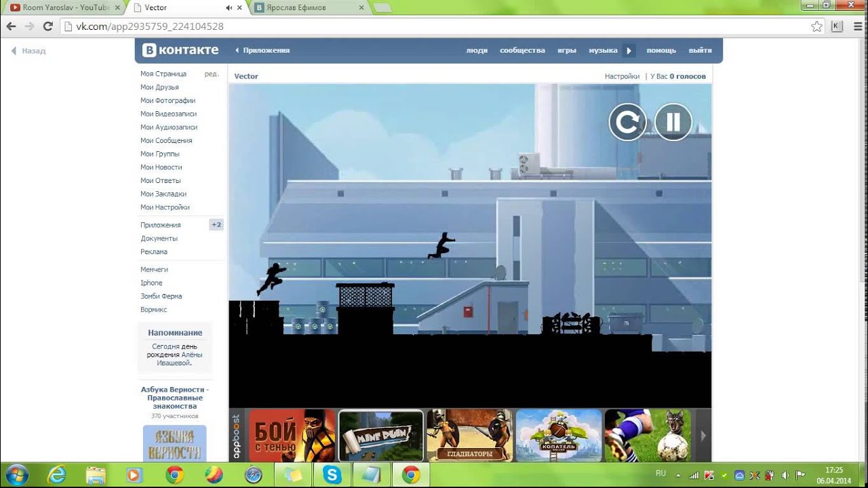Click the Назад back link
The image size is (868, 488).
point(28,51)
